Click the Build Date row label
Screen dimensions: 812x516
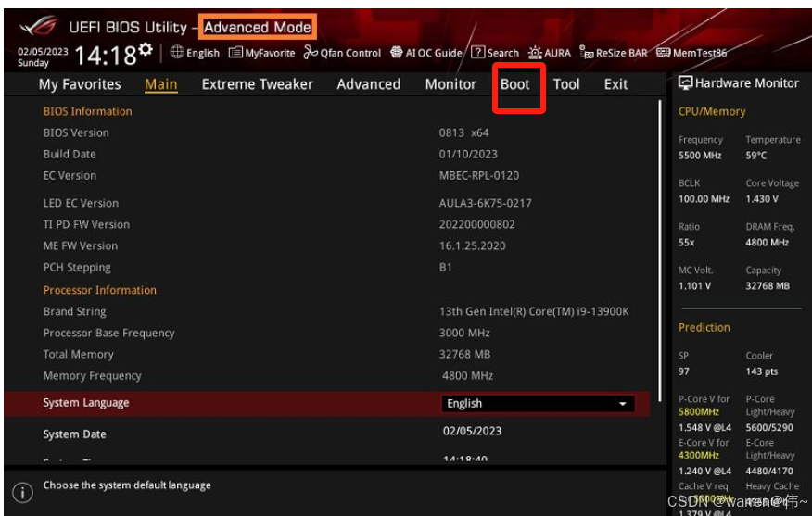(x=70, y=154)
